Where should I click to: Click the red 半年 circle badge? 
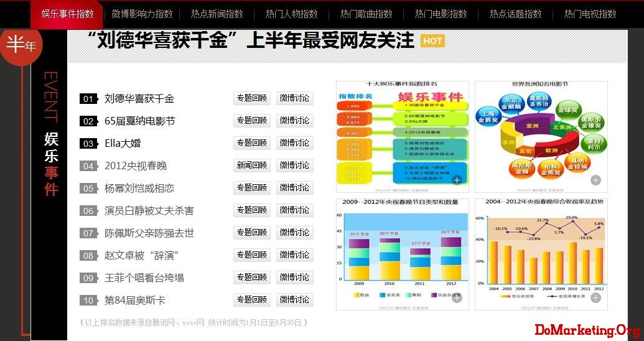coord(21,45)
